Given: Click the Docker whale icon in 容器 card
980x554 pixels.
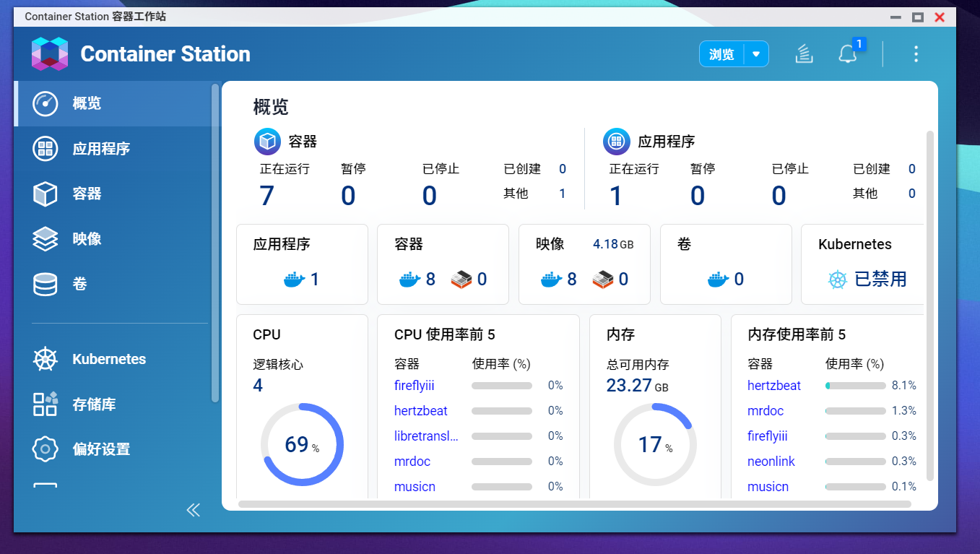Looking at the screenshot, I should point(409,280).
